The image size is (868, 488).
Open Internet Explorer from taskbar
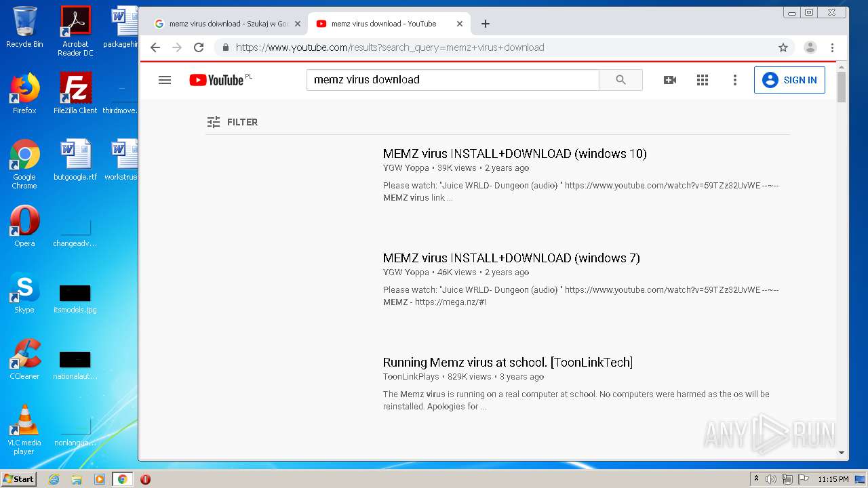[54, 479]
